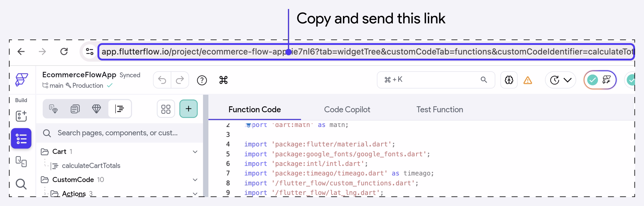
Task: Click the green plus add button
Action: point(188,109)
